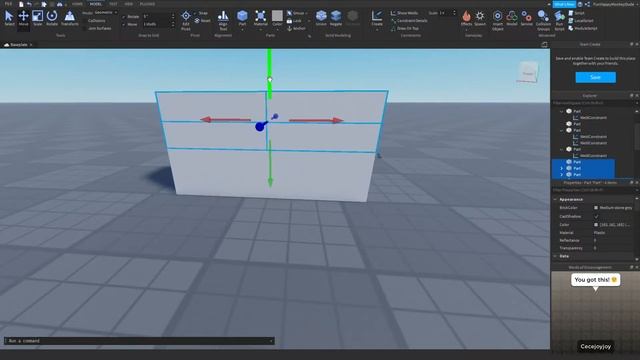Open the Mode Geometric dropdown
This screenshot has height=360, width=640.
pos(106,13)
